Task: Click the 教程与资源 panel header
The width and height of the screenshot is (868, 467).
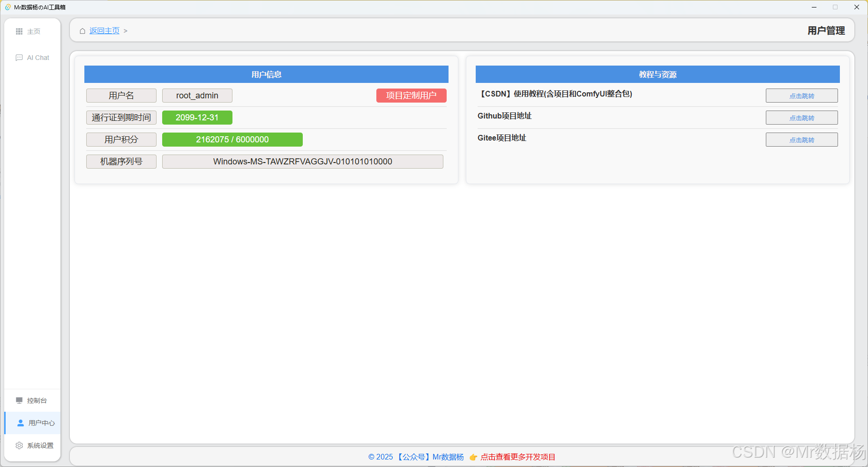Action: 658,74
